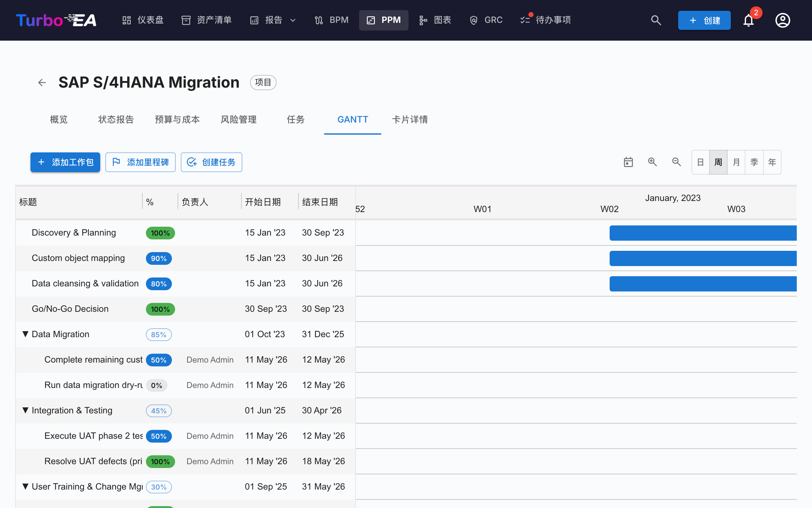Click the Turbo EA logo
This screenshot has width=812, height=508.
(x=56, y=20)
